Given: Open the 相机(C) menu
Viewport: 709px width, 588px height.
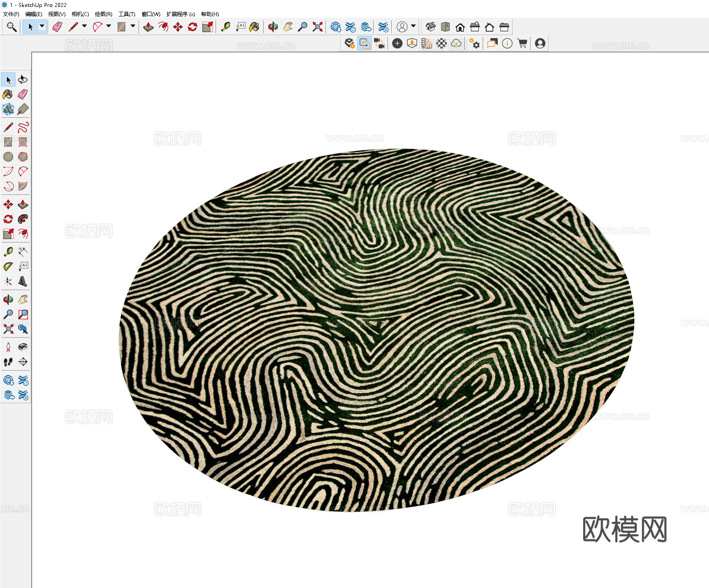Looking at the screenshot, I should coord(80,14).
